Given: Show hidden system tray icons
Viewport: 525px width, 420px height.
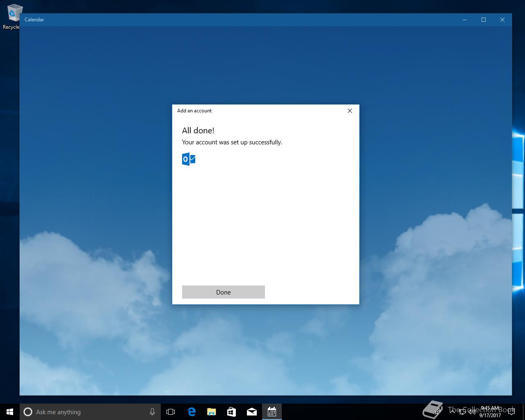Looking at the screenshot, I should click(x=452, y=412).
